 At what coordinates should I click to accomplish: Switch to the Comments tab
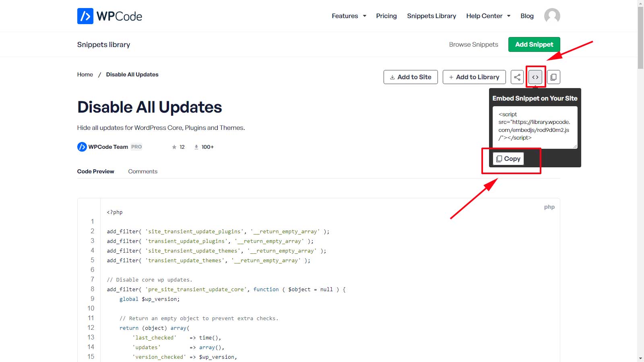143,171
